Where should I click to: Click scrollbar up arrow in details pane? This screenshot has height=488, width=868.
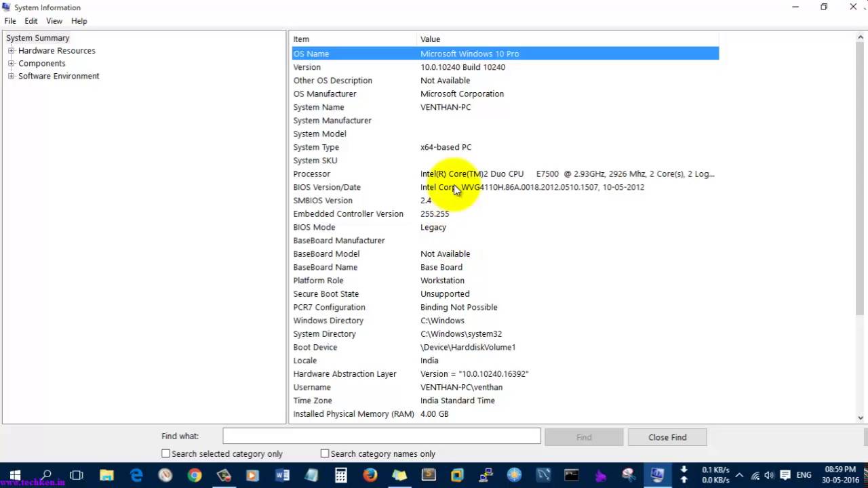861,37
